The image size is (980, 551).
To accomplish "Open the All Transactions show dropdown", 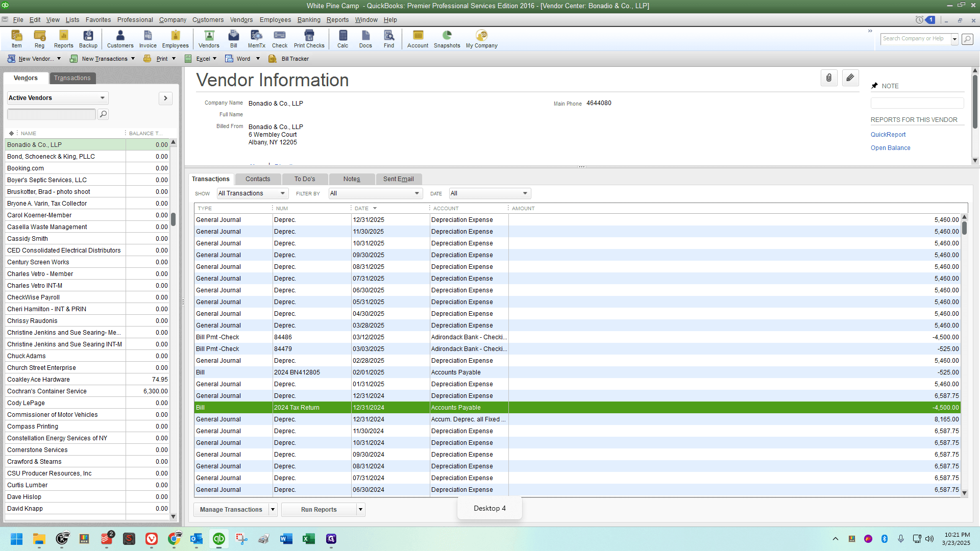I will tap(253, 193).
